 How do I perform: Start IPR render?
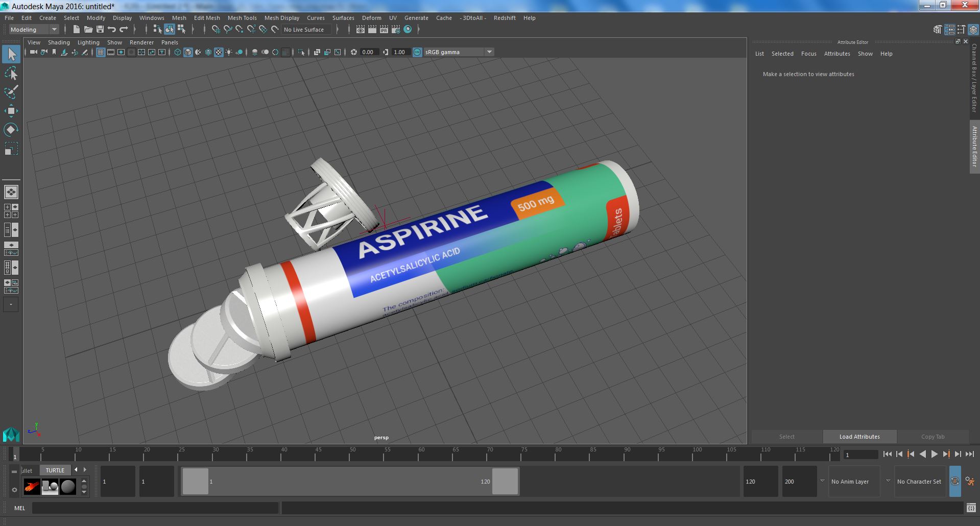(x=384, y=29)
